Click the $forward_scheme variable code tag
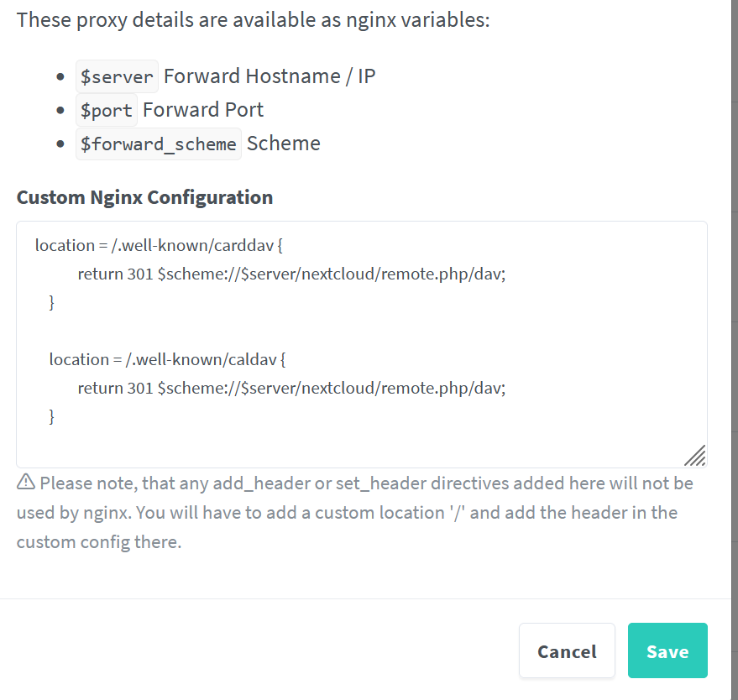The image size is (738, 700). 158,144
